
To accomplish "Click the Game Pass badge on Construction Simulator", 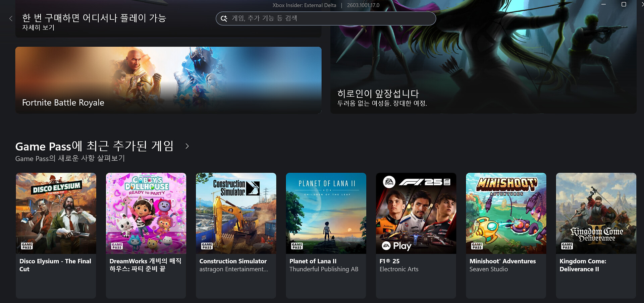I will click(207, 246).
